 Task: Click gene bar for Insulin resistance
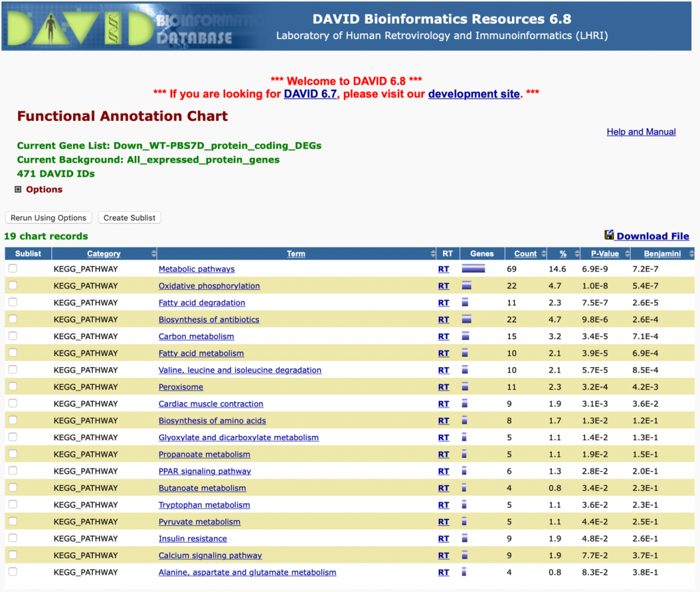point(465,539)
